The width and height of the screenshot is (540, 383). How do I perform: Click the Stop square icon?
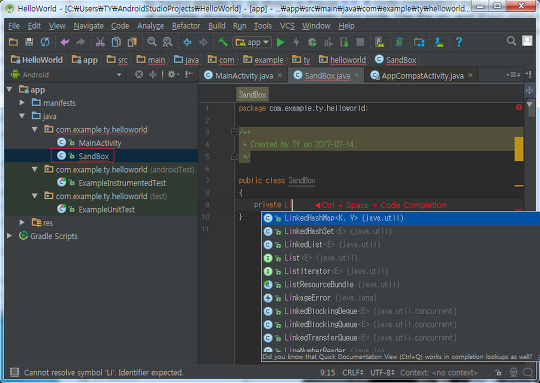pyautogui.click(x=360, y=42)
